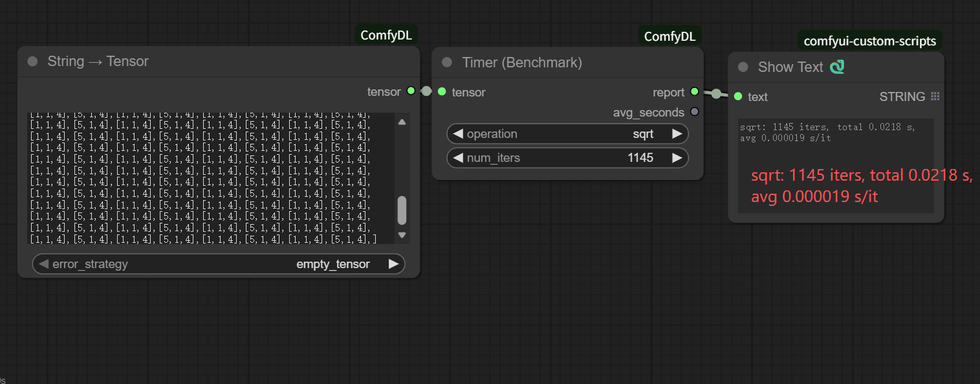The height and width of the screenshot is (384, 980).
Task: Select next operation with right arrow
Action: click(677, 134)
